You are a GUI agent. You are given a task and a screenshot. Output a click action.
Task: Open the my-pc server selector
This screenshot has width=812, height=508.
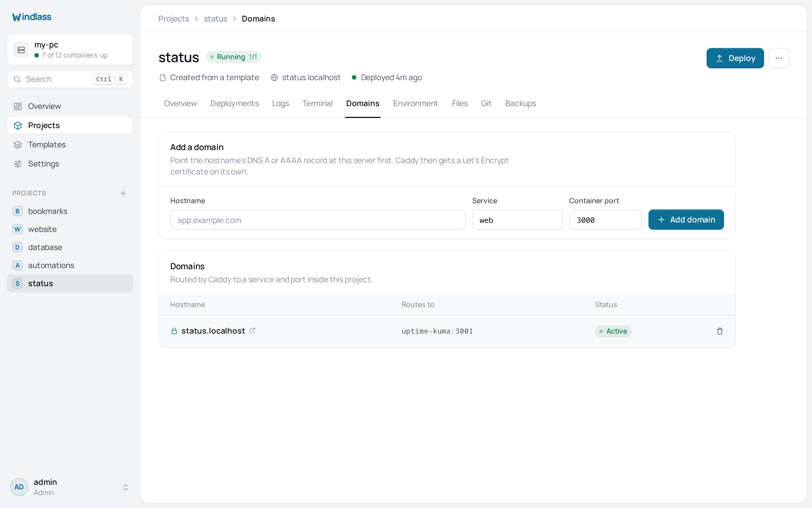[x=70, y=50]
